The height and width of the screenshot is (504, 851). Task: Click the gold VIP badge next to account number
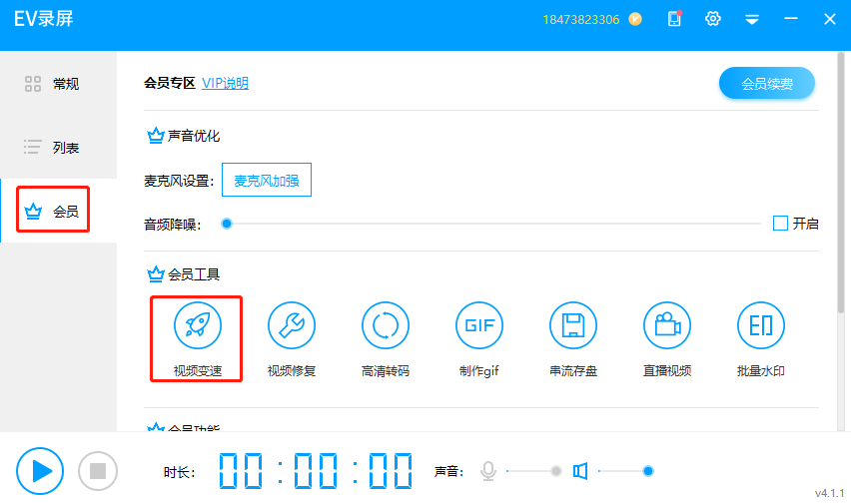(x=635, y=20)
